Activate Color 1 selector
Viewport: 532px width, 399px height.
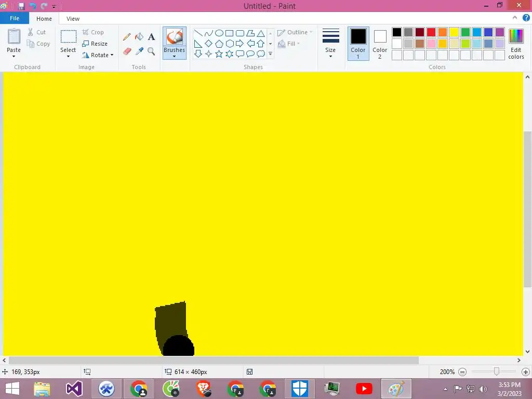358,44
